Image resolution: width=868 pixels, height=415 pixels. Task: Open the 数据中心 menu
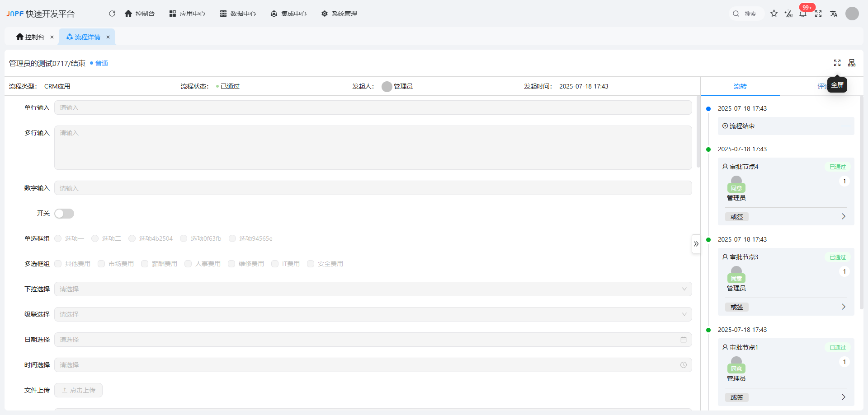(x=238, y=14)
